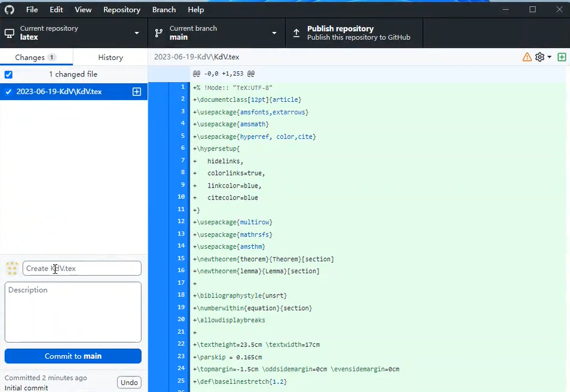The height and width of the screenshot is (392, 570).
Task: Click the new-file status badge beside KdV.tex
Action: [x=136, y=92]
